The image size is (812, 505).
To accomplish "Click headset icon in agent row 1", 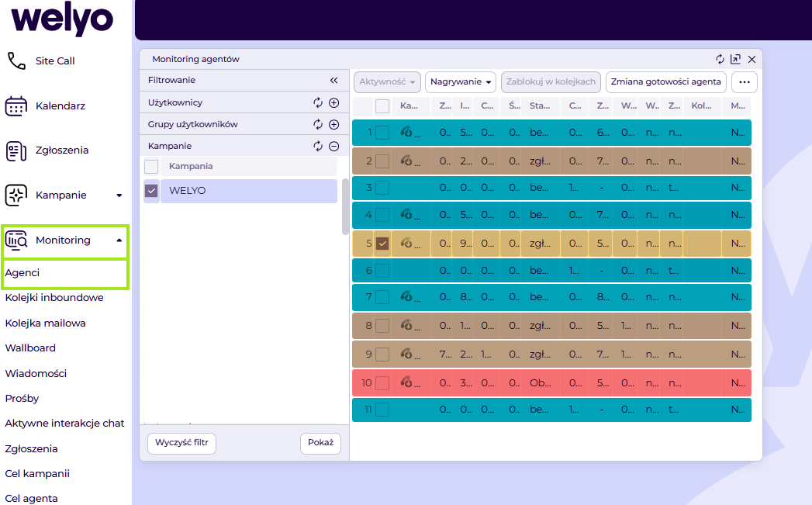I will (x=406, y=132).
